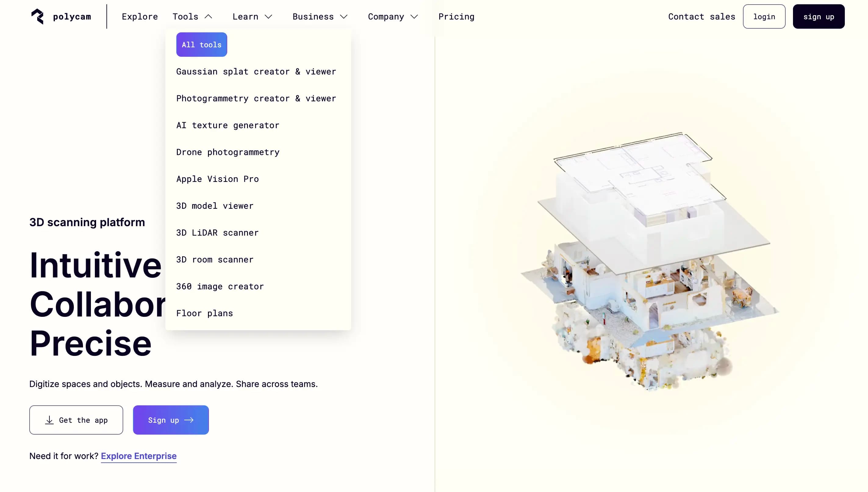The height and width of the screenshot is (492, 868).
Task: Select AI texture generator tool
Action: (228, 125)
